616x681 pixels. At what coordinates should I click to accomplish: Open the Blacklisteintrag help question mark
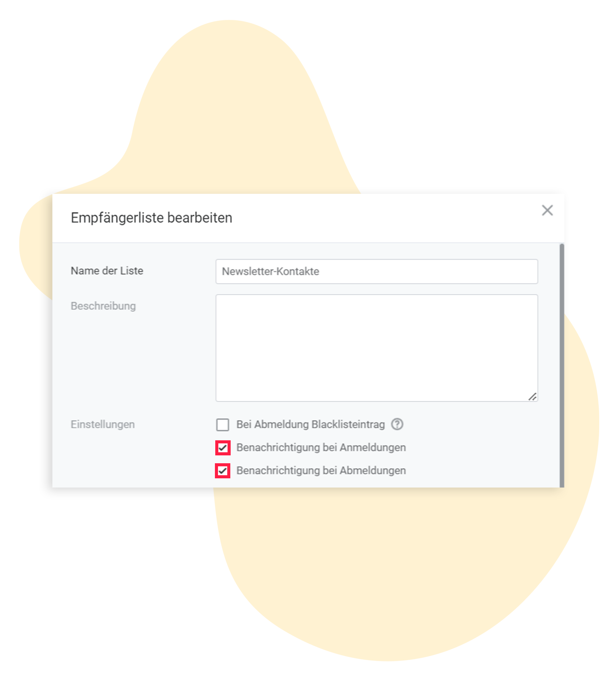397,424
